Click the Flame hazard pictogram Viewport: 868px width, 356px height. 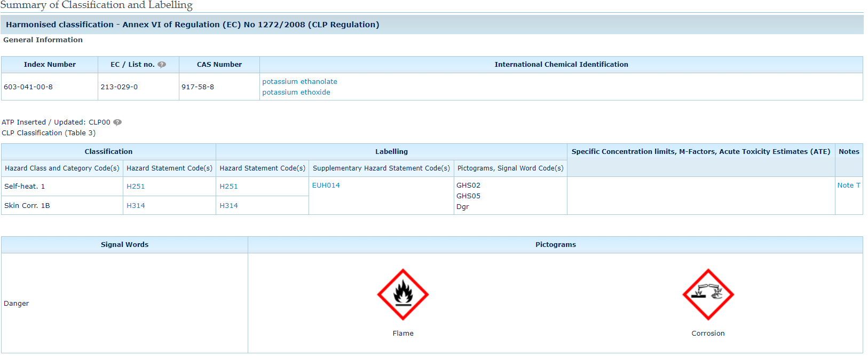(403, 295)
